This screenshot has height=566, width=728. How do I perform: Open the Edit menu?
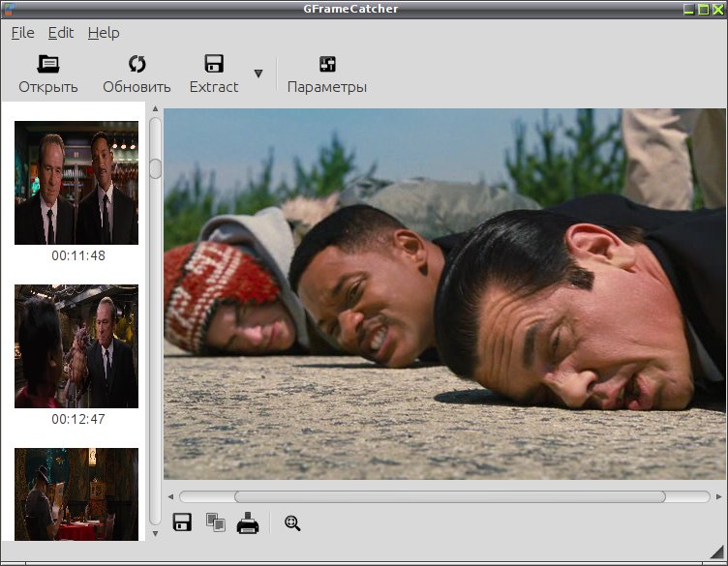(61, 33)
